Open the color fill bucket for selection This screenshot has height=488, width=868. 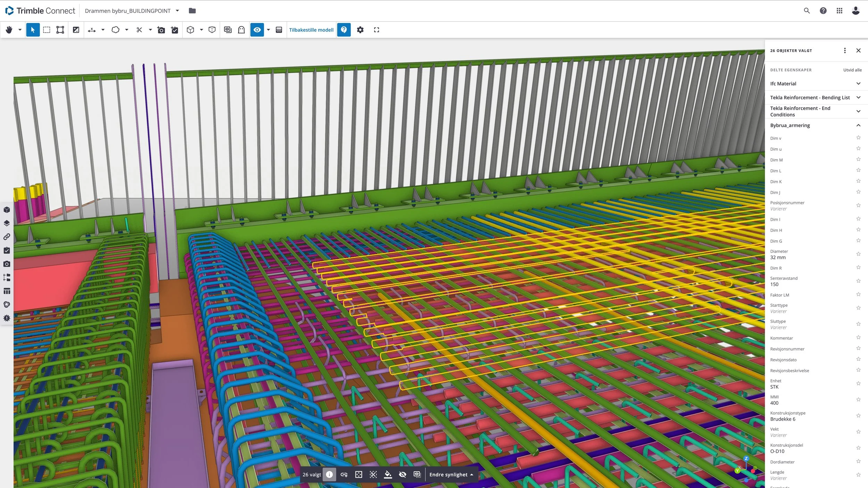(x=388, y=474)
